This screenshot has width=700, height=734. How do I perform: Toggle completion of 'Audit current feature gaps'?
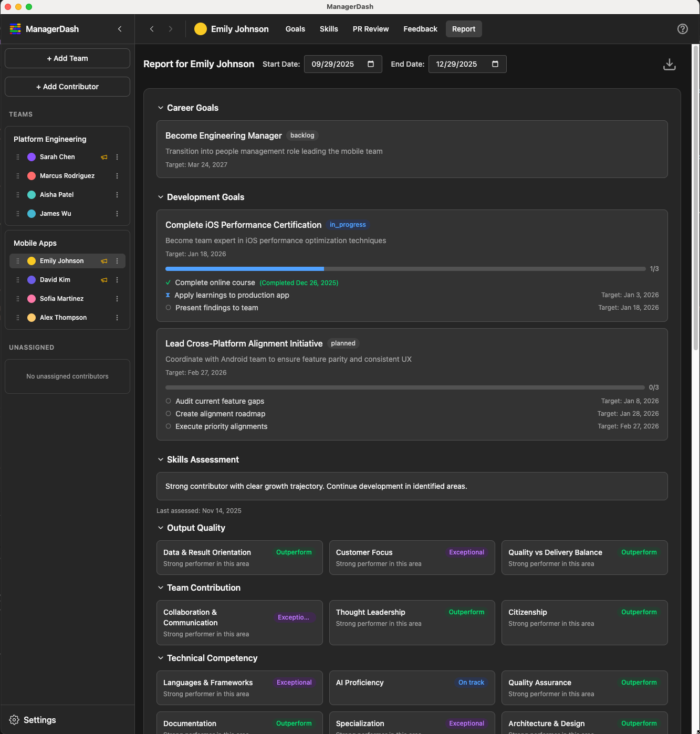168,401
